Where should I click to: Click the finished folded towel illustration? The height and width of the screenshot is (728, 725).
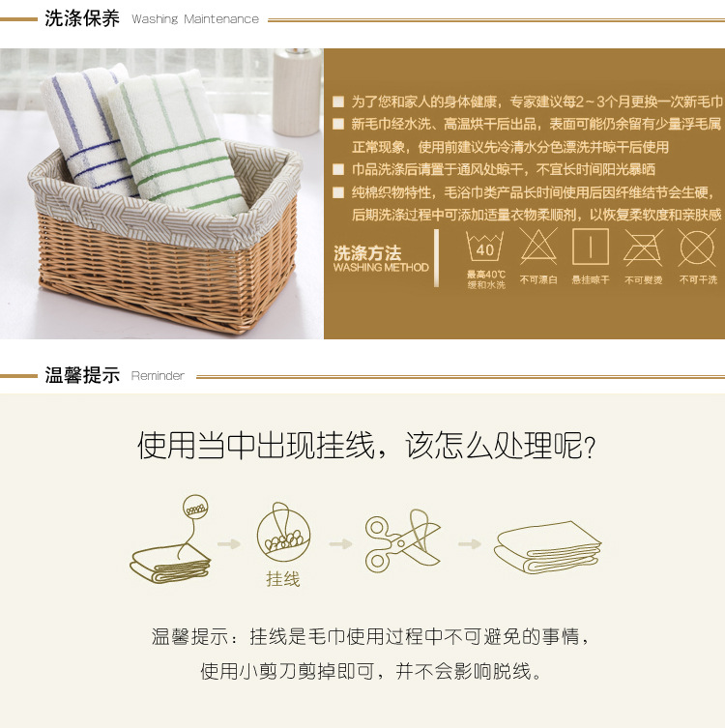click(547, 547)
